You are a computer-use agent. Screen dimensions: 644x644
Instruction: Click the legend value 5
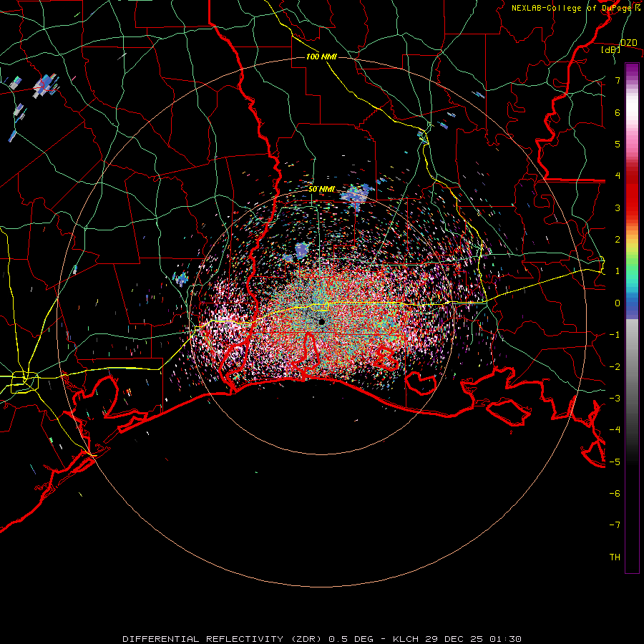pyautogui.click(x=618, y=144)
